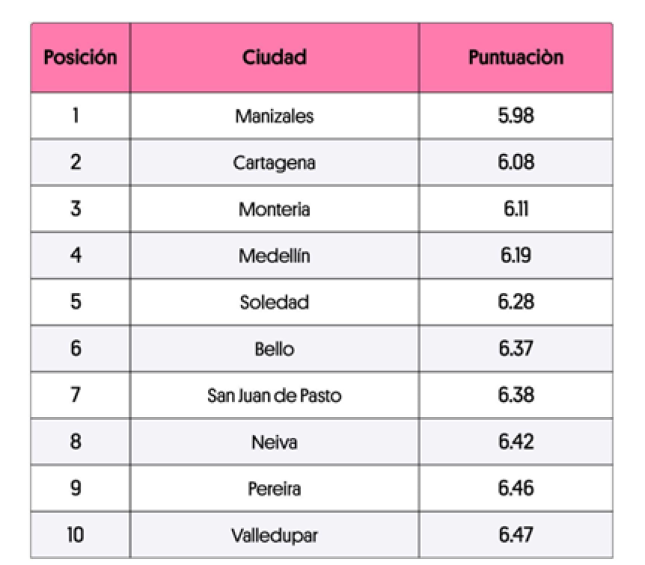Click the 5.98 score value
645x565 pixels.
click(515, 116)
